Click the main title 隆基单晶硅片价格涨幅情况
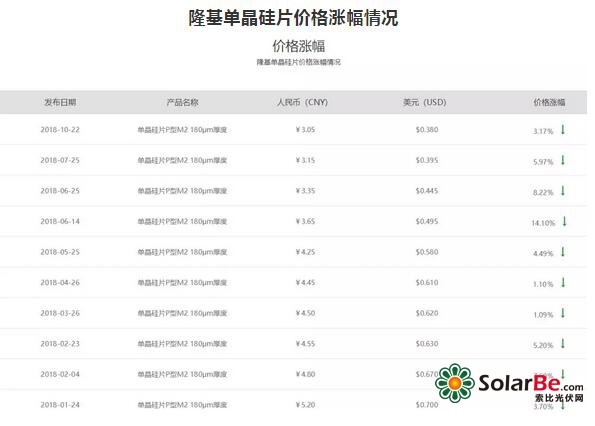 [x=293, y=17]
